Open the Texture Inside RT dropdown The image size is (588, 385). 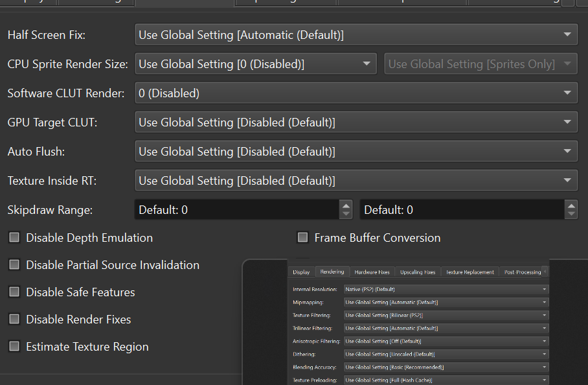[356, 180]
